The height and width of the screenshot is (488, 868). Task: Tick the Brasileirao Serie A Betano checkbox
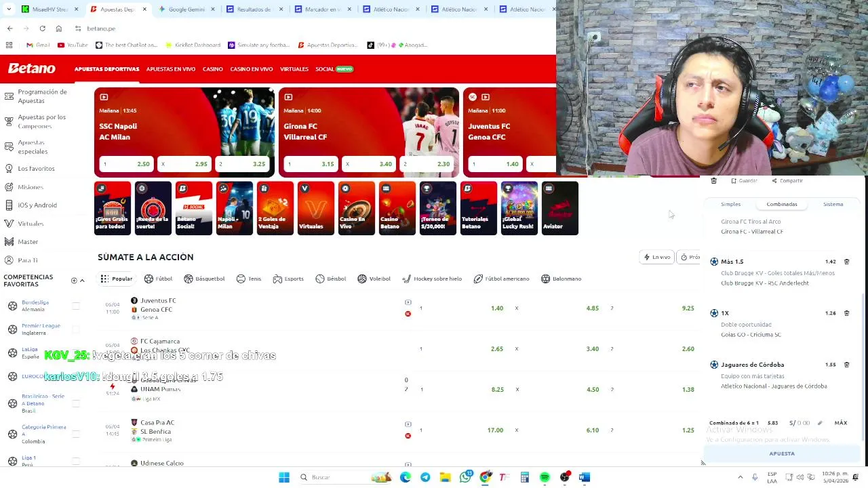coord(76,403)
